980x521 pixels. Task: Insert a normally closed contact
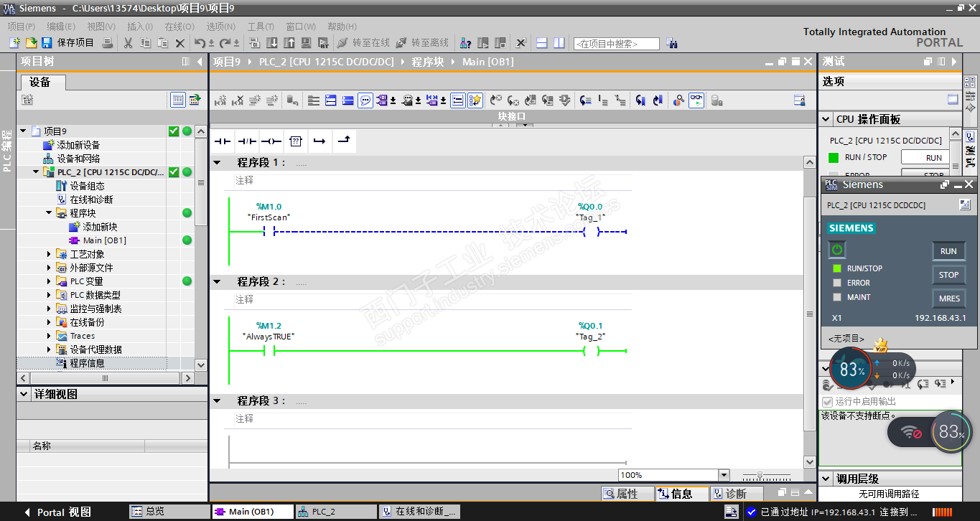click(247, 141)
